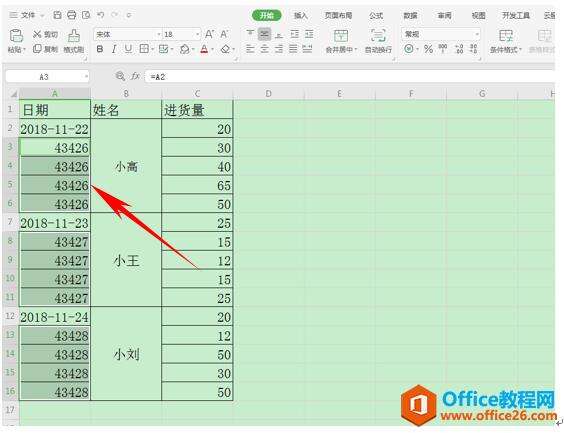This screenshot has width=564, height=433.
Task: Apply red font color A icon
Action: 204,49
